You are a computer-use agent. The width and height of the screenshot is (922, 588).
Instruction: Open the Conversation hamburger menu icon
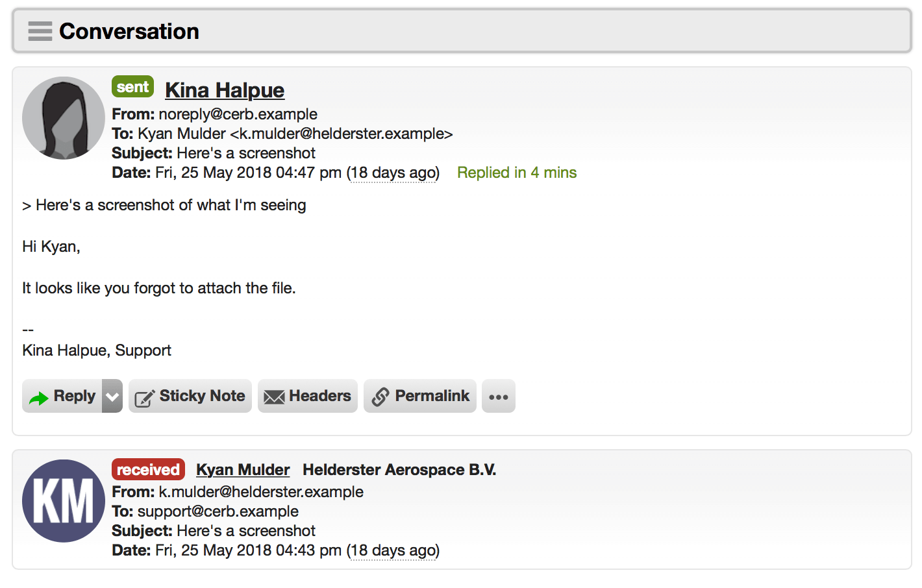40,31
